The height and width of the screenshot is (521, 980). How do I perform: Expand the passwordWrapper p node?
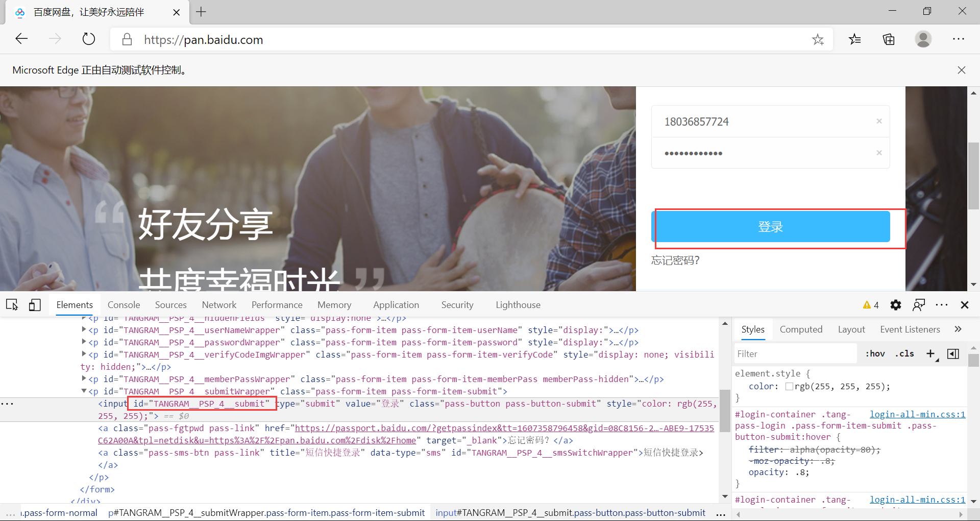pos(84,342)
